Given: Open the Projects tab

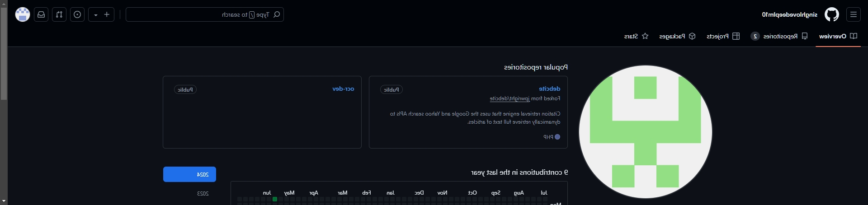Looking at the screenshot, I should pyautogui.click(x=723, y=36).
